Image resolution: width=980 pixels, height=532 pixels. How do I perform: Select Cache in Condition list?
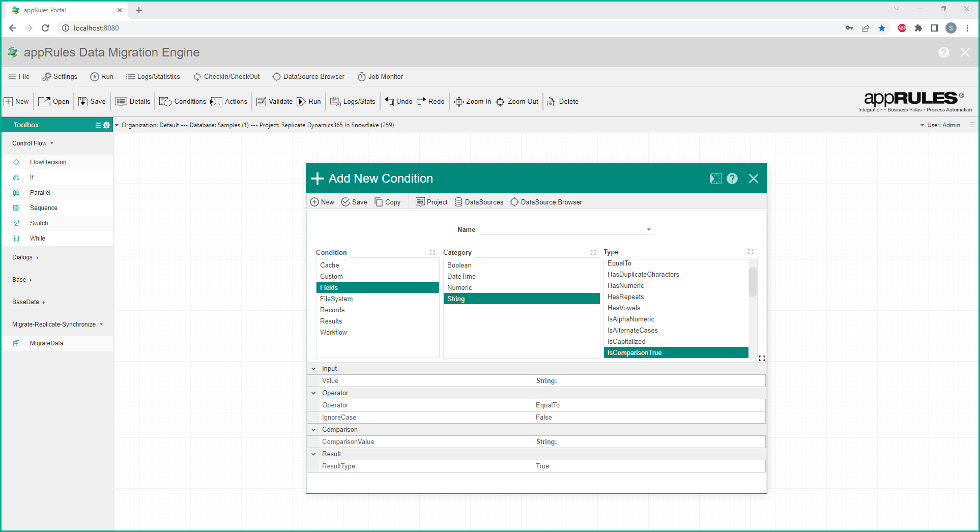pyautogui.click(x=378, y=265)
